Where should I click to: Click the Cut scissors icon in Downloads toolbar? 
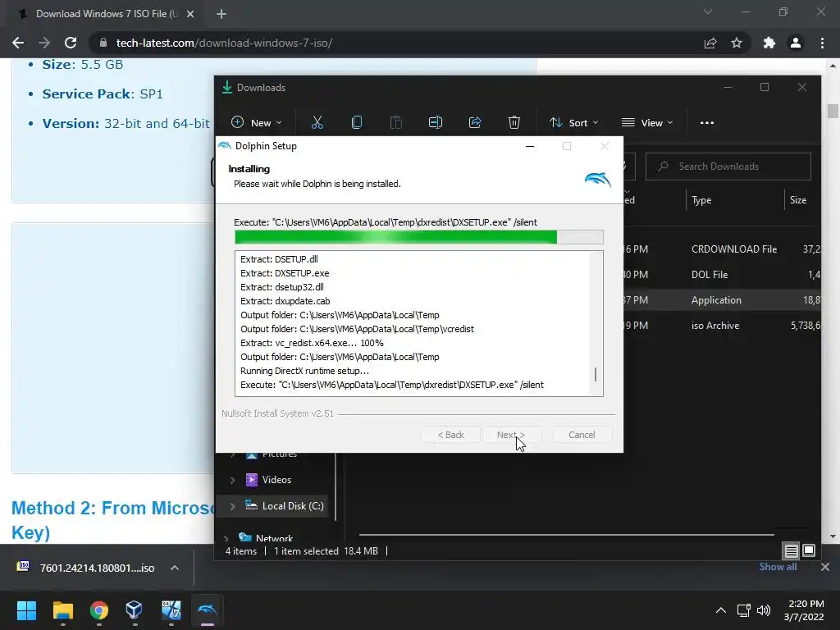317,123
